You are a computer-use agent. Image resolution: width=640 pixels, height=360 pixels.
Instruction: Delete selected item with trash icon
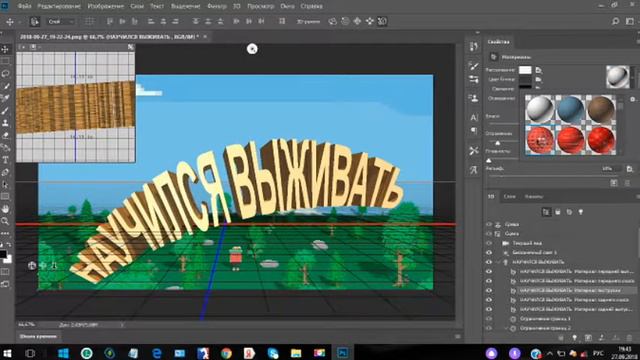pyautogui.click(x=629, y=338)
